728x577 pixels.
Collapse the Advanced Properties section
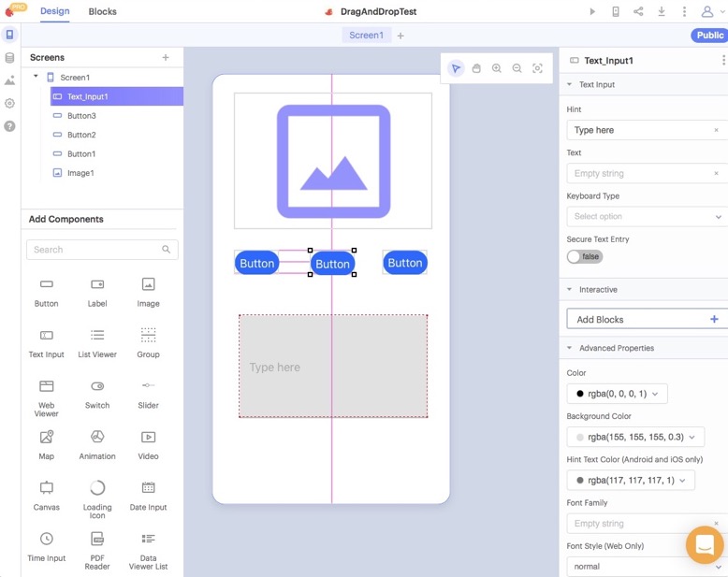(570, 348)
